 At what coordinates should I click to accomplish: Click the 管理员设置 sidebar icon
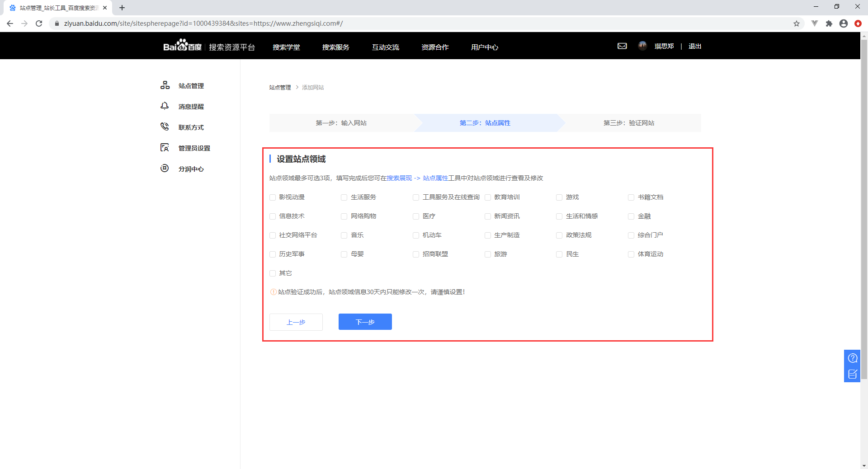[165, 148]
